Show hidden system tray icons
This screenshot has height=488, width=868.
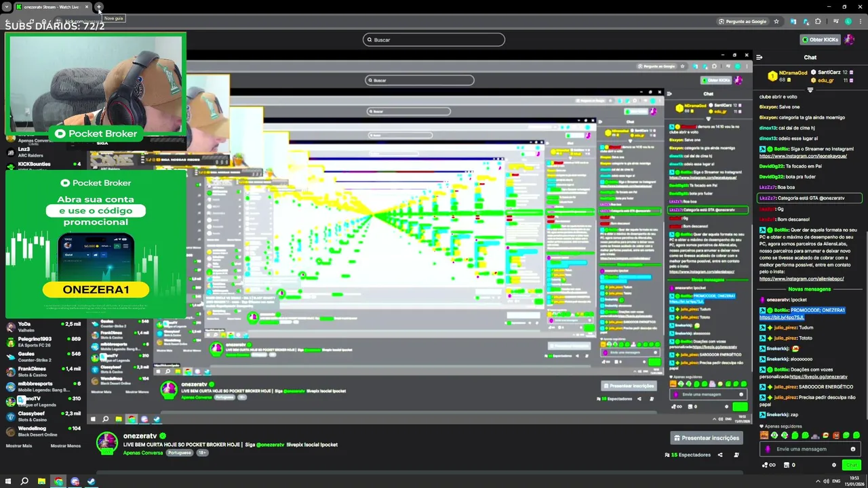click(818, 481)
